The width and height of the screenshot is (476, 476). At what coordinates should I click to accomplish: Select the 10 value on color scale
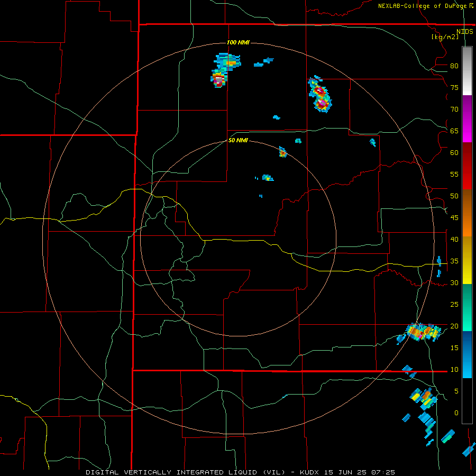pos(454,370)
